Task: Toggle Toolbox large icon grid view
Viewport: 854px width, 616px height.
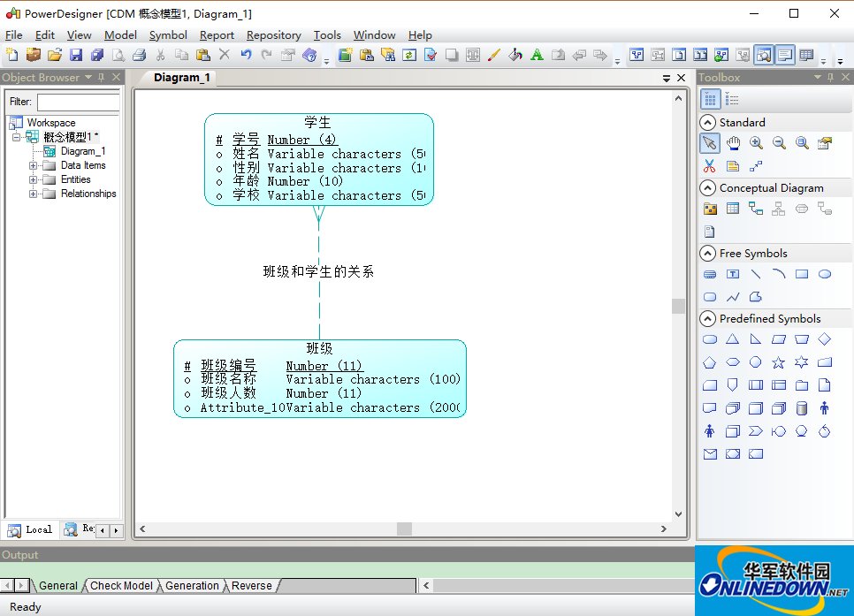Action: click(x=710, y=100)
